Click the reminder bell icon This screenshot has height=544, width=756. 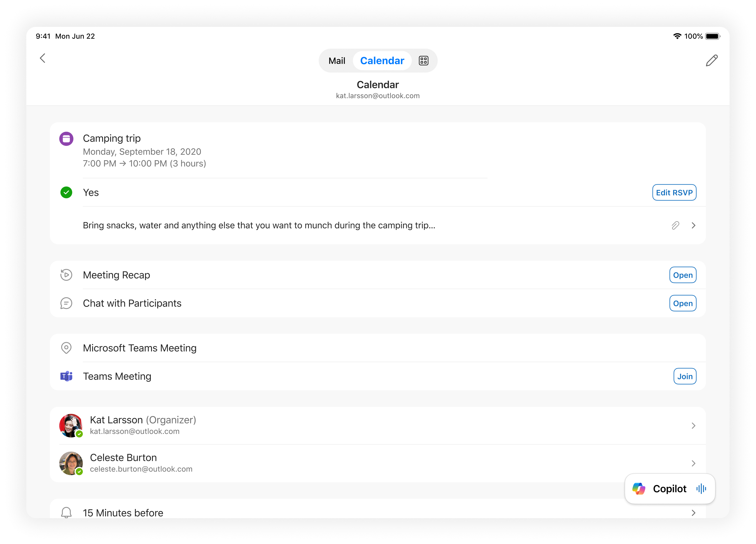click(66, 512)
